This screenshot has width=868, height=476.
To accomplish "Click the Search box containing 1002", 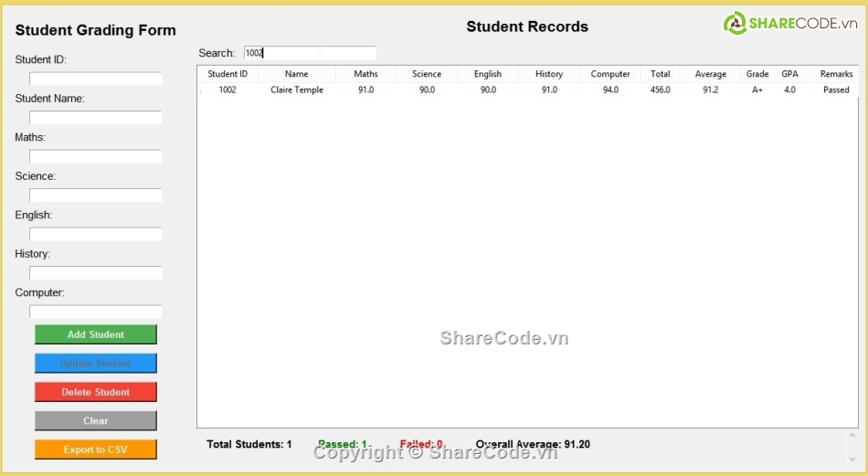I will pos(309,53).
